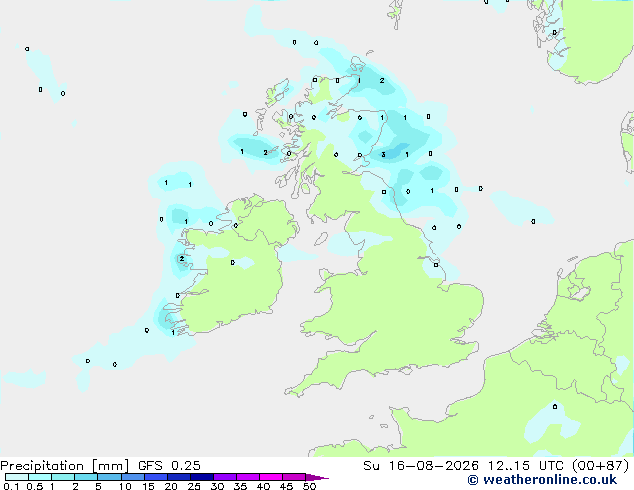Click the 0.5–1 mm legend swatch
The width and height of the screenshot is (634, 490).
tap(40, 477)
